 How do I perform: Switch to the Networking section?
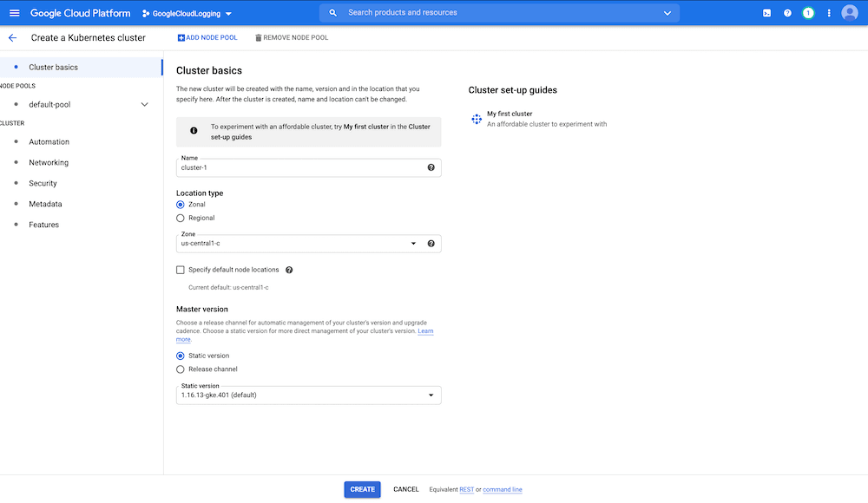[x=48, y=162]
